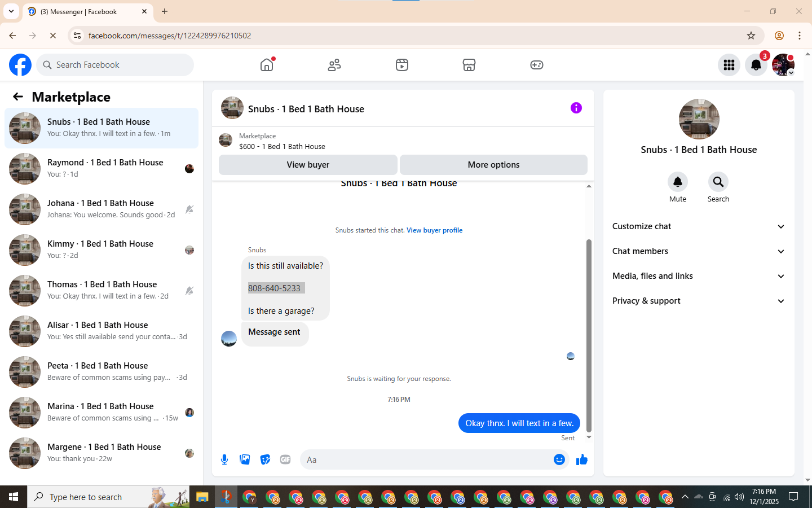
Task: Expand the Privacy & support section
Action: 699,301
